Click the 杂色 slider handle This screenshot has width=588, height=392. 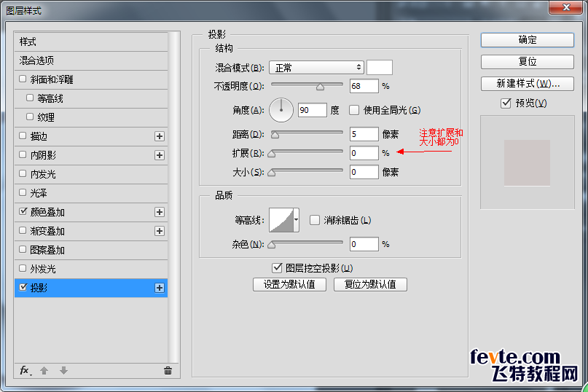[x=272, y=245]
